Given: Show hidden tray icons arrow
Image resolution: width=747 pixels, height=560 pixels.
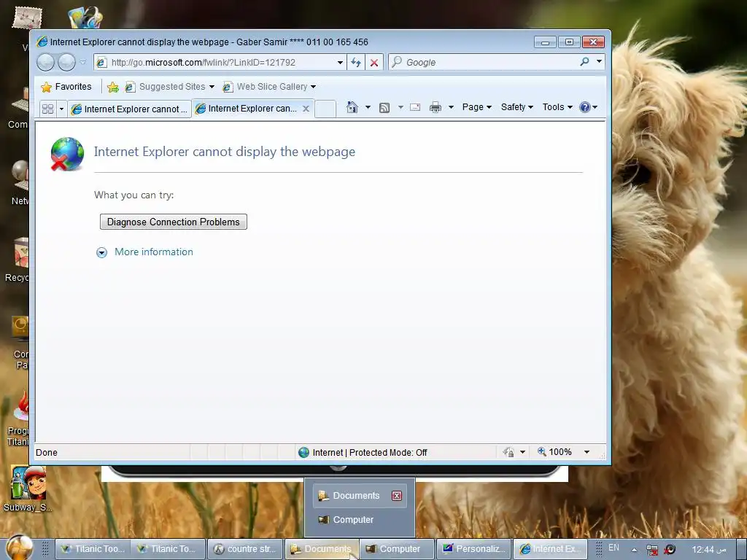Looking at the screenshot, I should click(634, 550).
